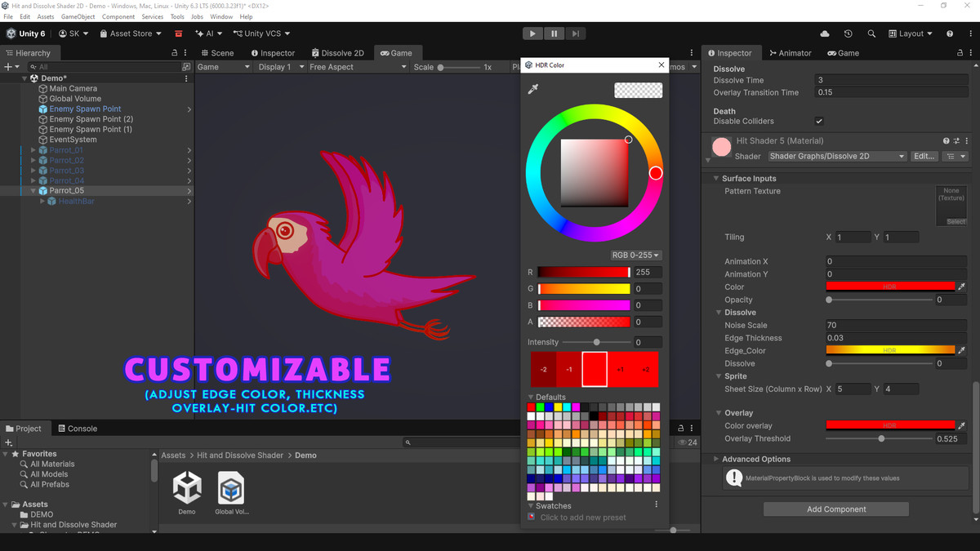Open the Asset Store dropdown

[131, 33]
